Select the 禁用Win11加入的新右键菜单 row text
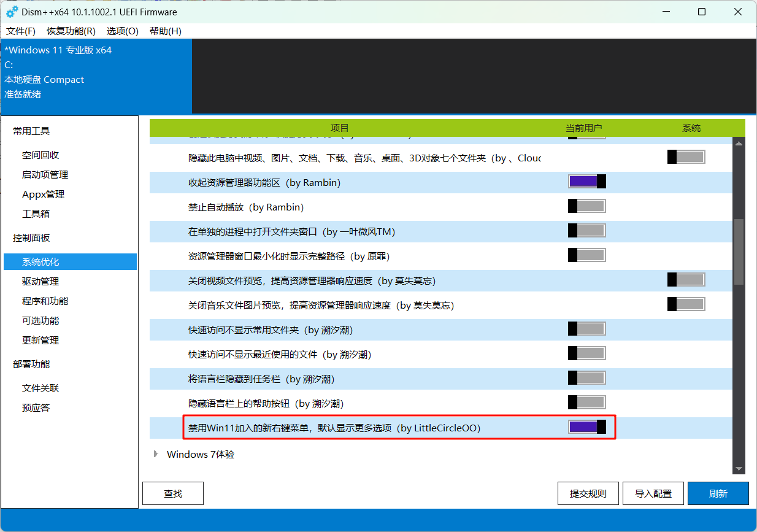This screenshot has height=532, width=757. click(334, 428)
